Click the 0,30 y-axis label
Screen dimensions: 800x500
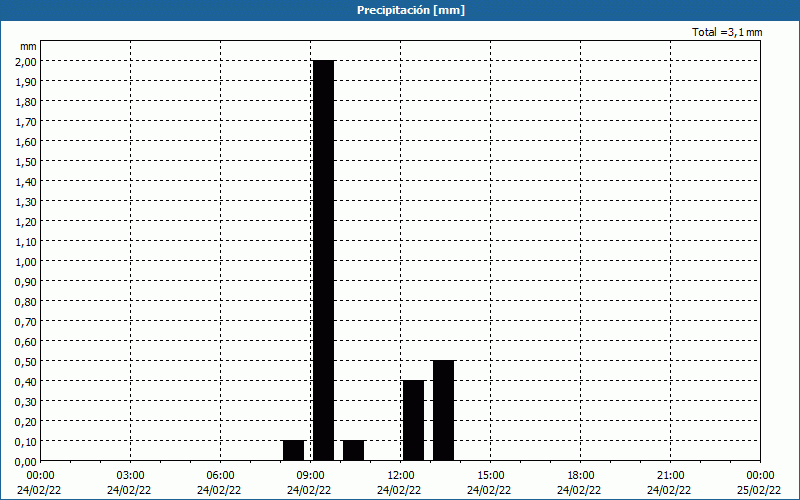coord(26,402)
